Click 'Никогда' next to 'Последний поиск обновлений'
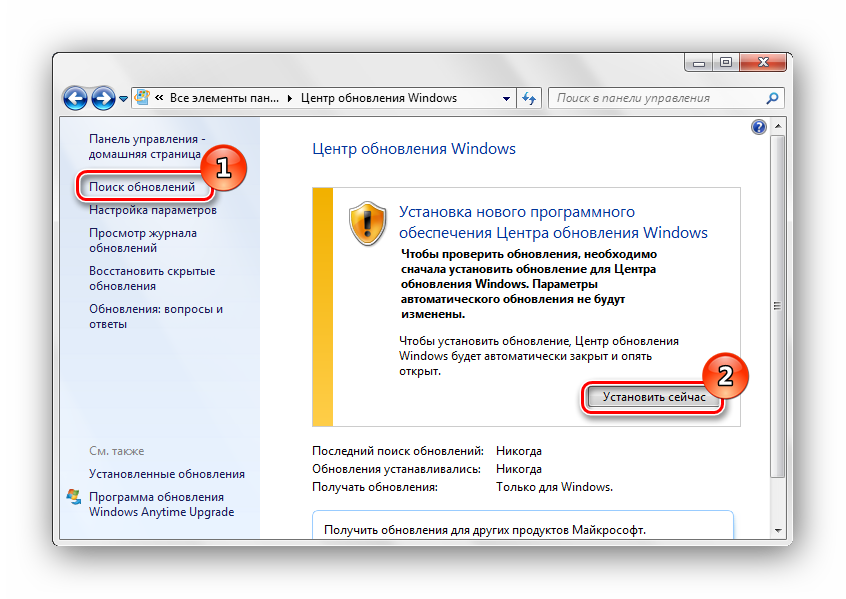Screen dimensions: 846x599 pyautogui.click(x=518, y=451)
